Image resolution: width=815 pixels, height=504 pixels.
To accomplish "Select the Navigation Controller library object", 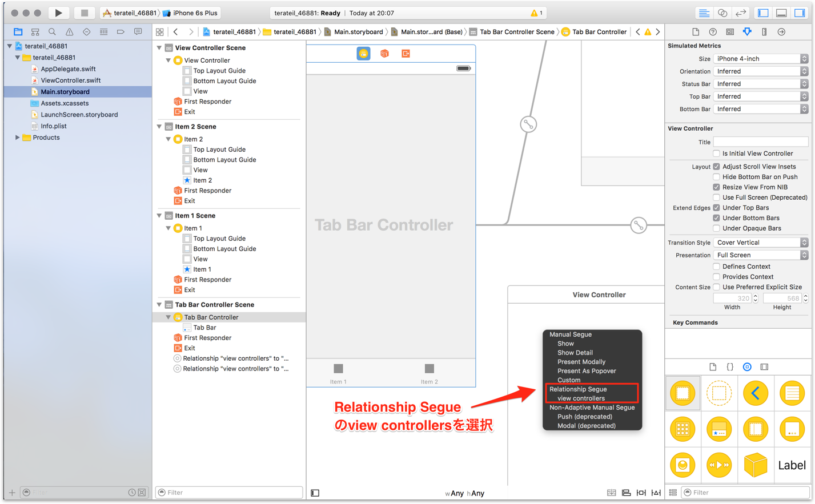I will pyautogui.click(x=756, y=393).
